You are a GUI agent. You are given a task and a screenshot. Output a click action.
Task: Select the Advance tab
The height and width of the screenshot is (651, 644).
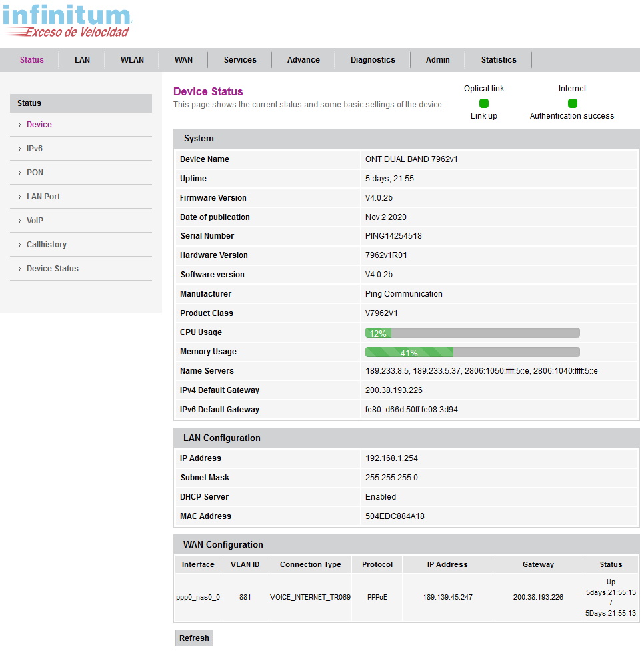pyautogui.click(x=303, y=60)
